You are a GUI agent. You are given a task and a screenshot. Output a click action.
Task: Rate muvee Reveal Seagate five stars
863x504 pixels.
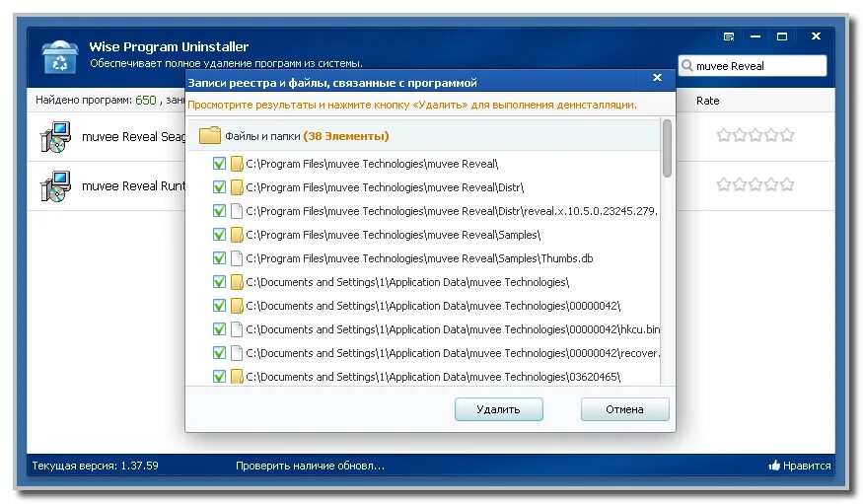pos(788,135)
